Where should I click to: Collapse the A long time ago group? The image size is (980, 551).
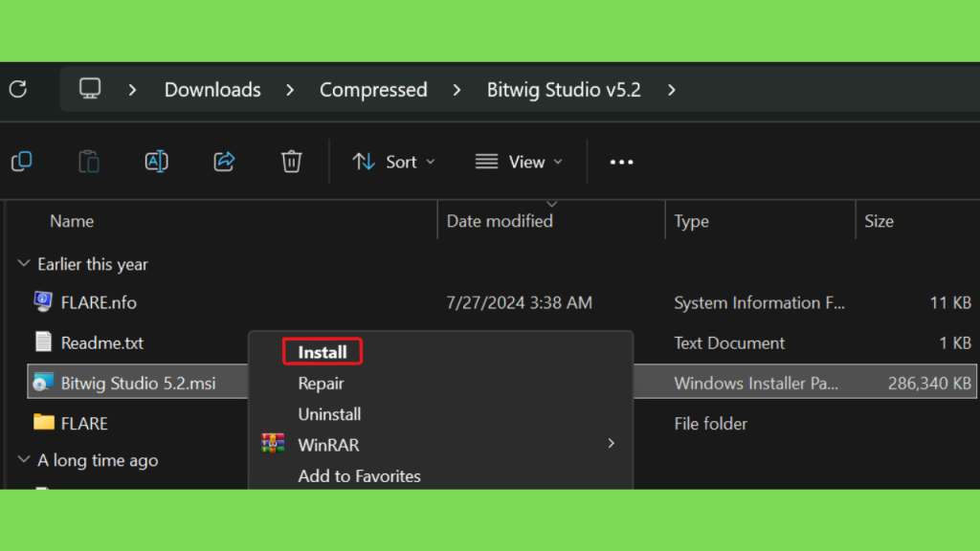24,460
